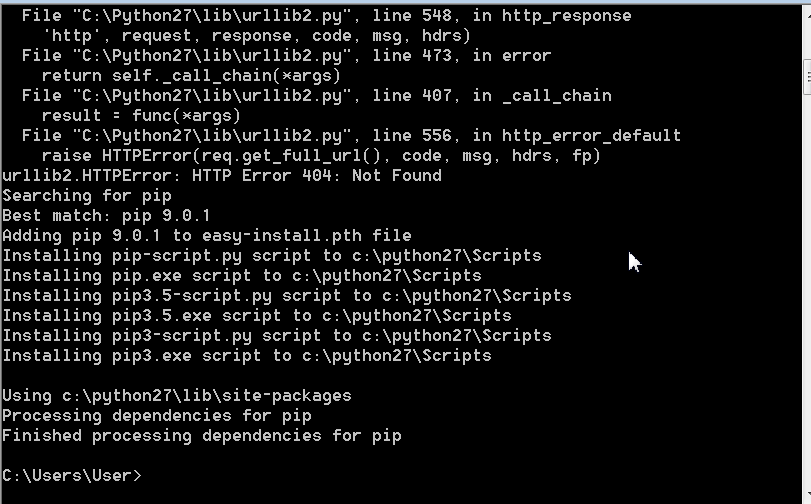Click the C:\Users\User> command prompt line

click(72, 475)
